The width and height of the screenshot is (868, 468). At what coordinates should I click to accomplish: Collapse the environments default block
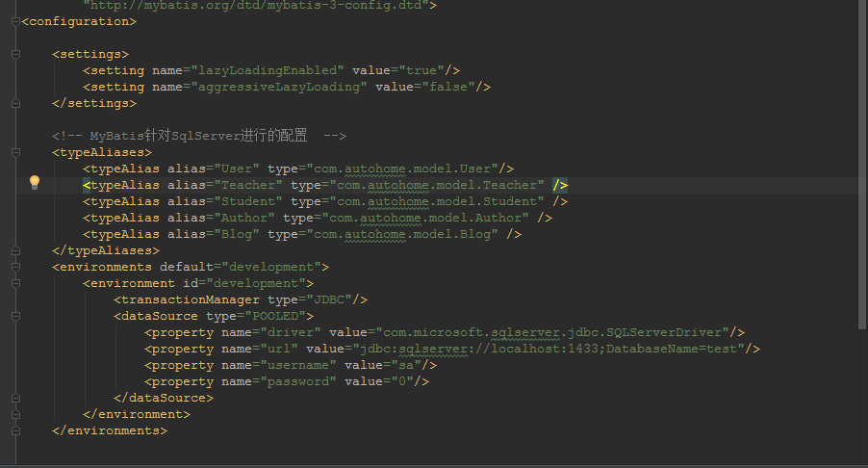tap(15, 267)
